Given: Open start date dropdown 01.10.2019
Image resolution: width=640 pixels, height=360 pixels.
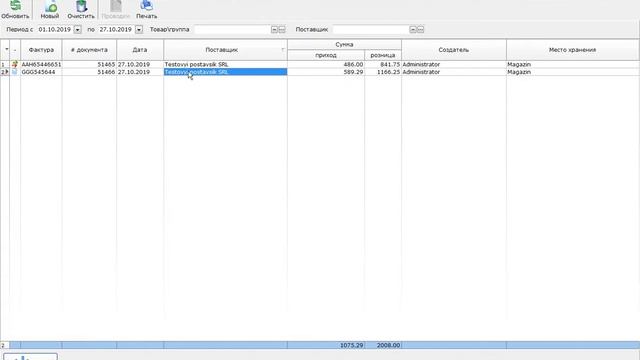Looking at the screenshot, I should tap(78, 30).
